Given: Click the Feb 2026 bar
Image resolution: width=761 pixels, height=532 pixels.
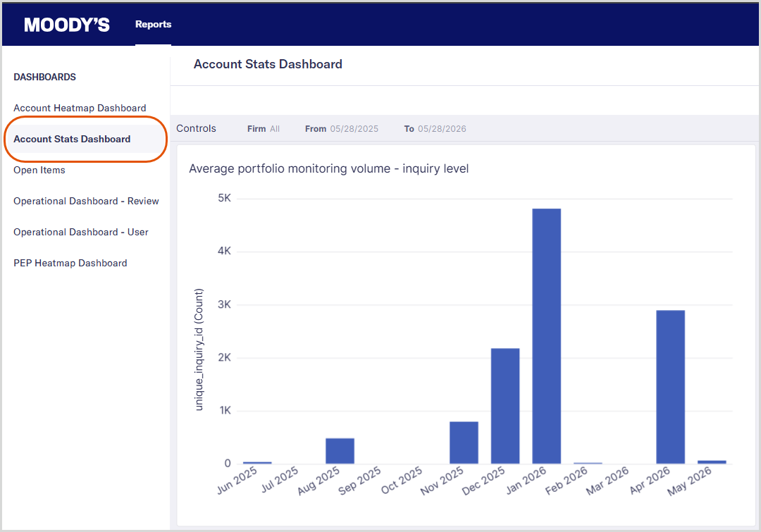Looking at the screenshot, I should tap(588, 463).
